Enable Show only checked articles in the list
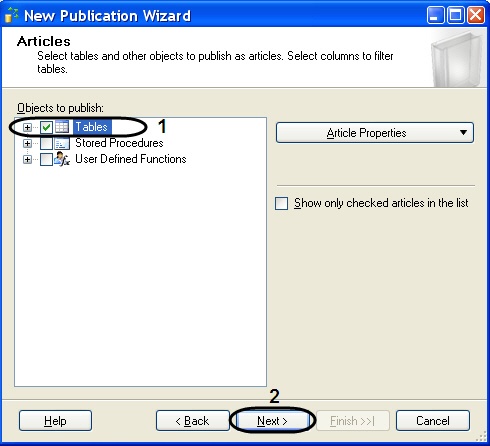The height and width of the screenshot is (446, 490). tap(281, 203)
